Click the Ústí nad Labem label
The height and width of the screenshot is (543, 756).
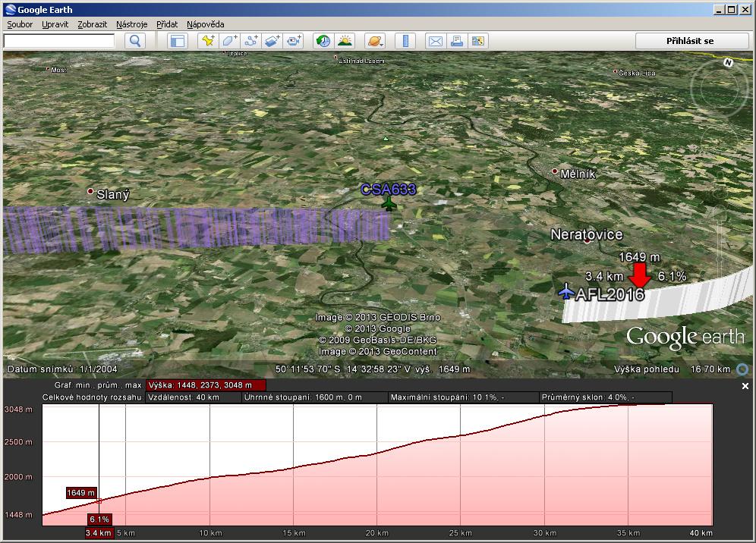click(x=361, y=61)
